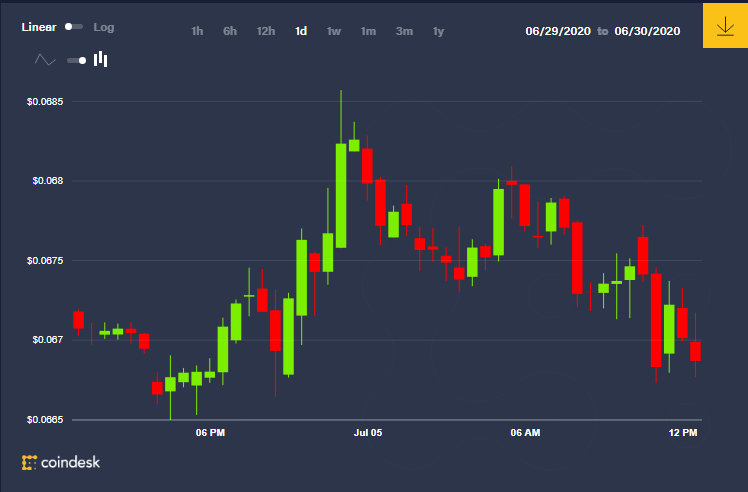Click the first red candle at chart start
The image size is (748, 492).
(x=79, y=320)
